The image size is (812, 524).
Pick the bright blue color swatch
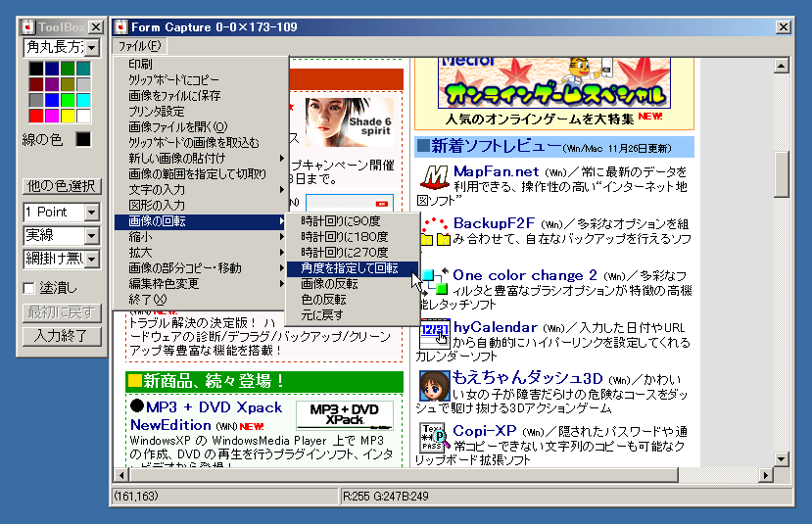pyautogui.click(x=52, y=100)
